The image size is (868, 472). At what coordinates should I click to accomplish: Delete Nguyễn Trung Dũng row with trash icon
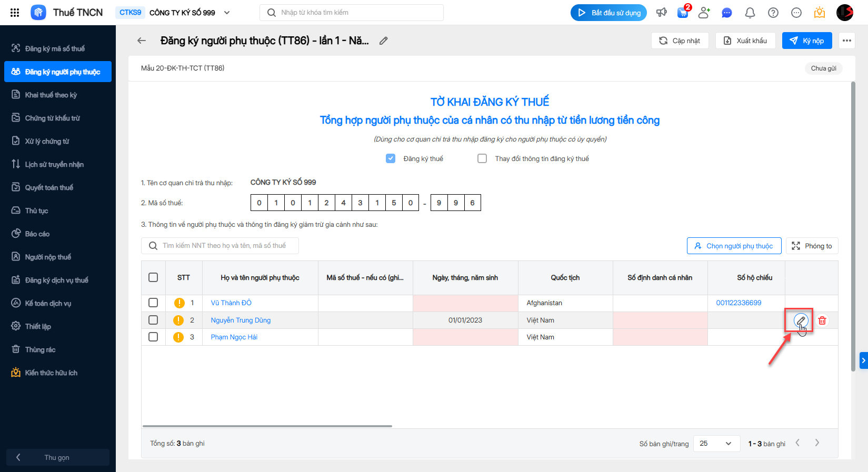click(x=822, y=320)
